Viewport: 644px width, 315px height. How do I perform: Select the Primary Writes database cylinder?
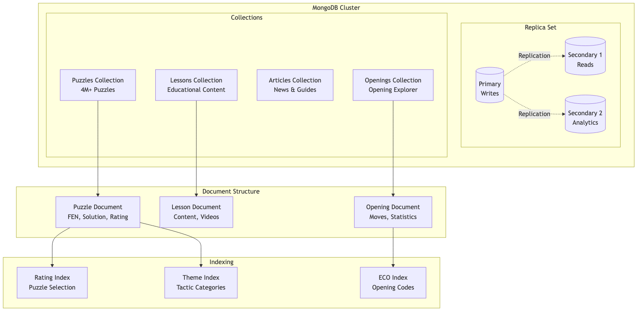click(490, 85)
